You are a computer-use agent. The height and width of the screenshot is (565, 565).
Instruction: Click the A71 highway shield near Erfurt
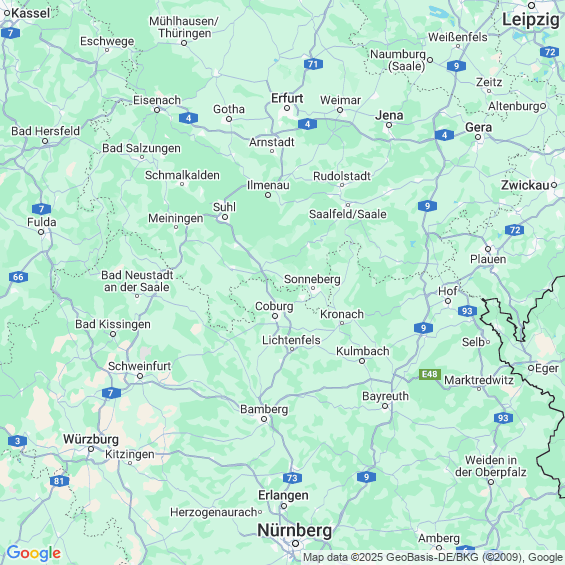point(313,64)
